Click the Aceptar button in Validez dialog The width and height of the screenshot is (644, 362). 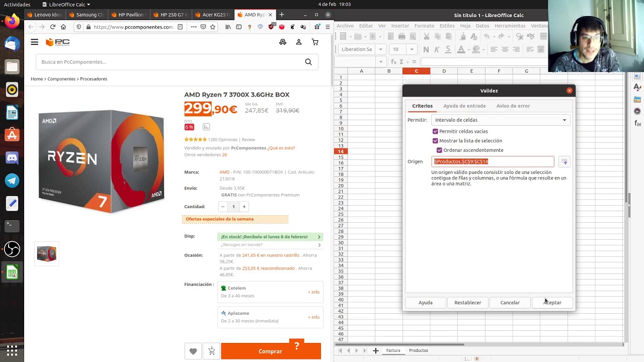pos(552,303)
